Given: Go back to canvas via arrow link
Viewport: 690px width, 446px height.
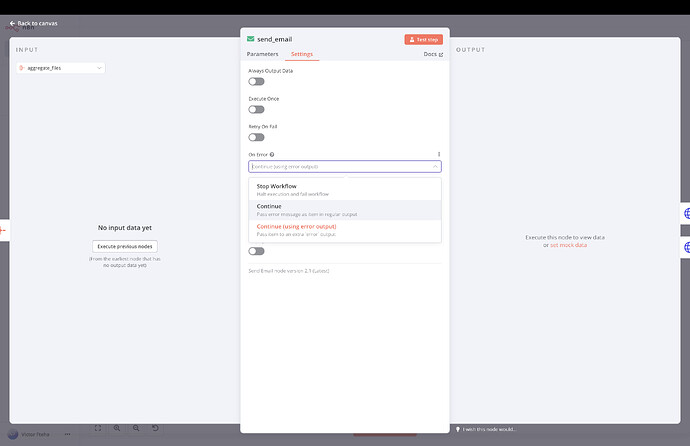Looking at the screenshot, I should tap(33, 23).
